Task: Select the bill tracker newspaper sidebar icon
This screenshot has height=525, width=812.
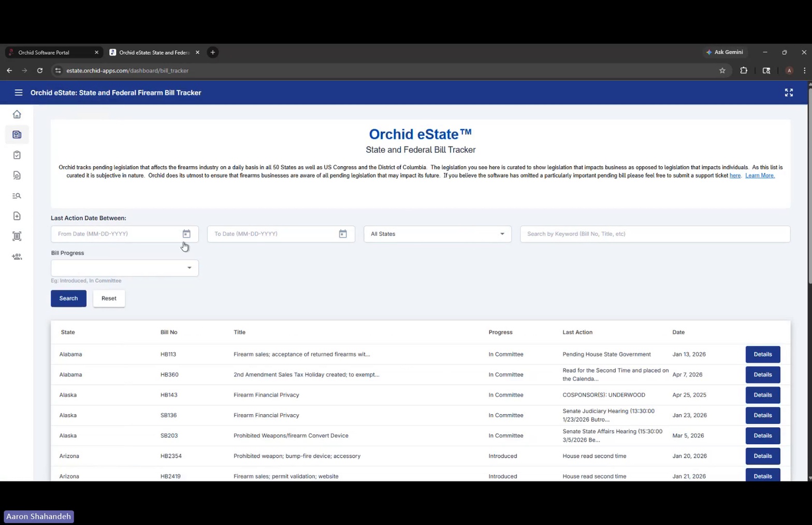Action: 17,135
